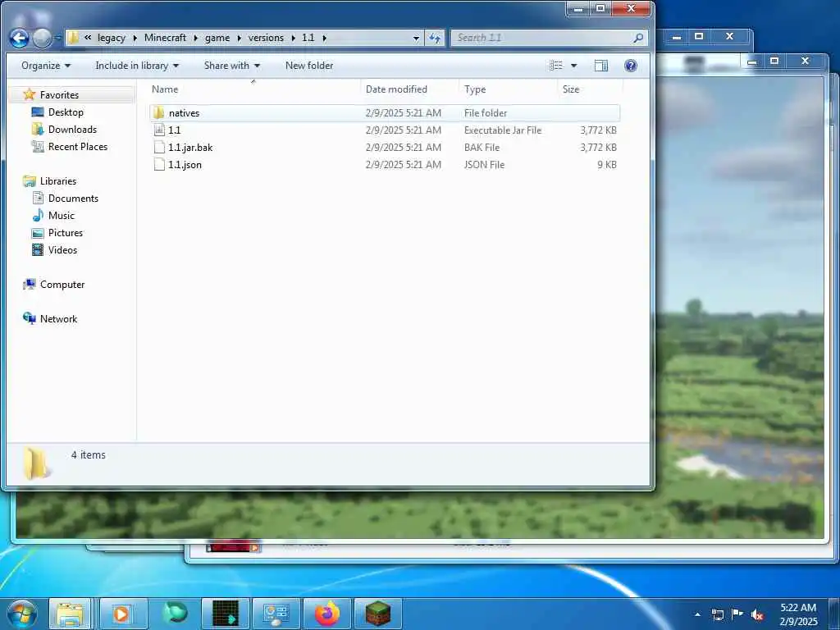Open the Windows Start menu

pos(22,614)
